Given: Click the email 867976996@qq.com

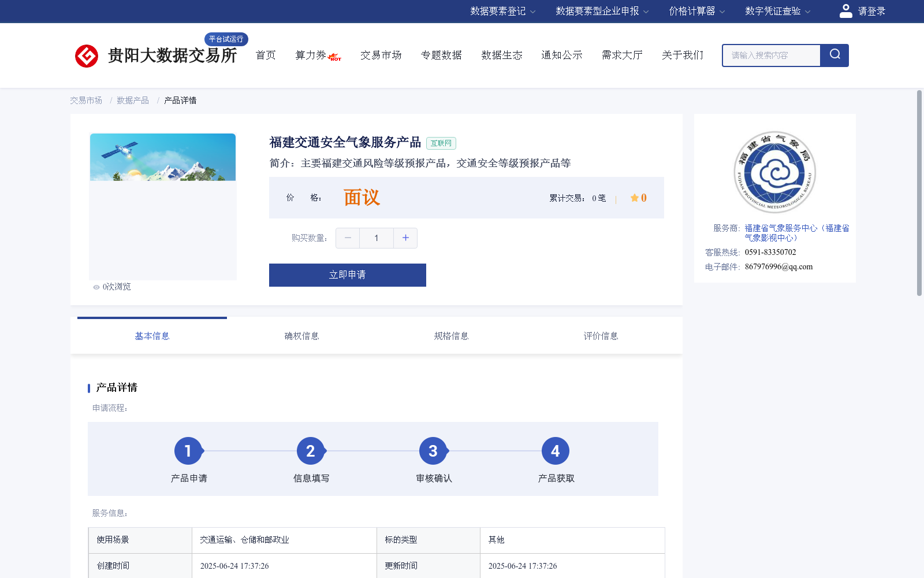Looking at the screenshot, I should (779, 267).
